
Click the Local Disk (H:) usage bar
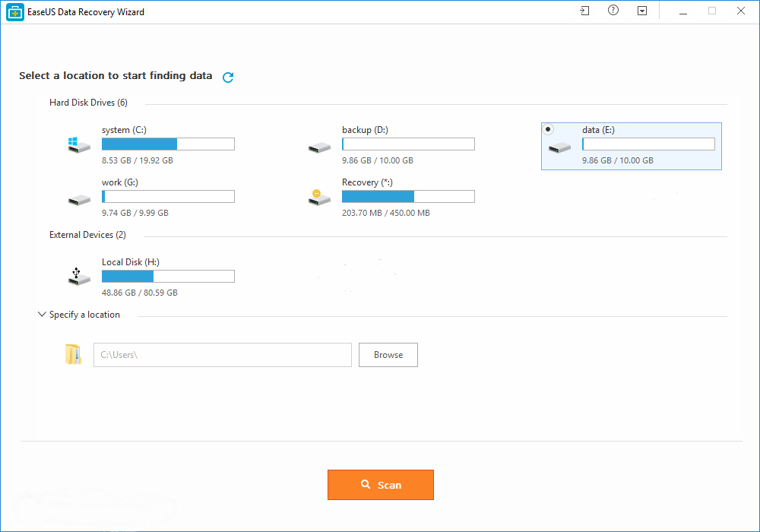point(168,276)
